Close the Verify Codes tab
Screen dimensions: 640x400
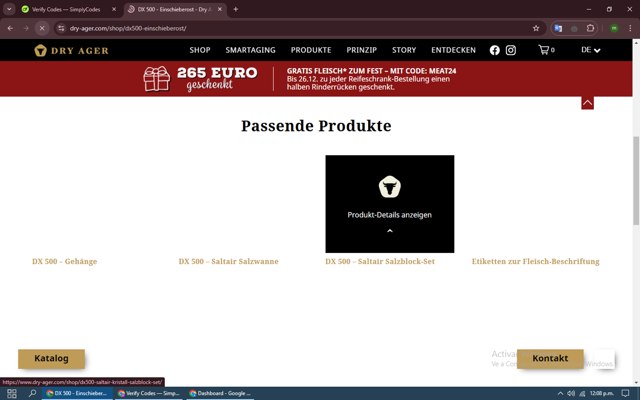(x=114, y=9)
